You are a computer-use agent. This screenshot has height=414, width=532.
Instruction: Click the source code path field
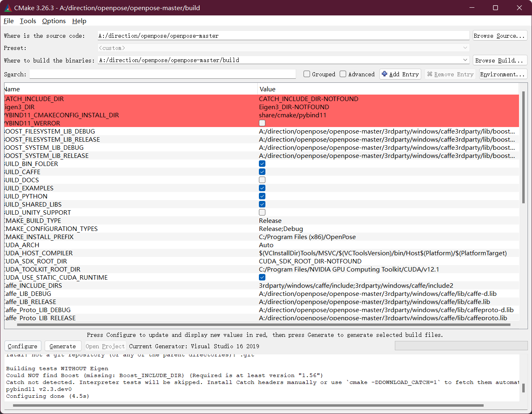(x=283, y=36)
